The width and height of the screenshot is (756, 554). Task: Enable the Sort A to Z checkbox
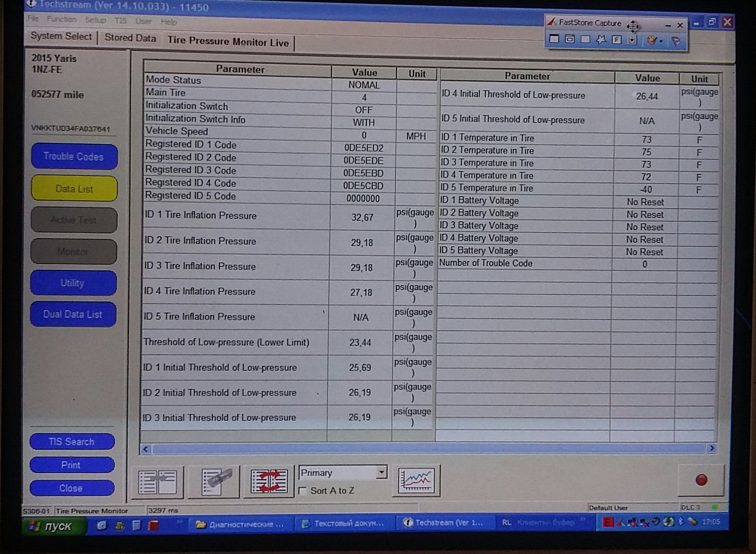pos(303,491)
